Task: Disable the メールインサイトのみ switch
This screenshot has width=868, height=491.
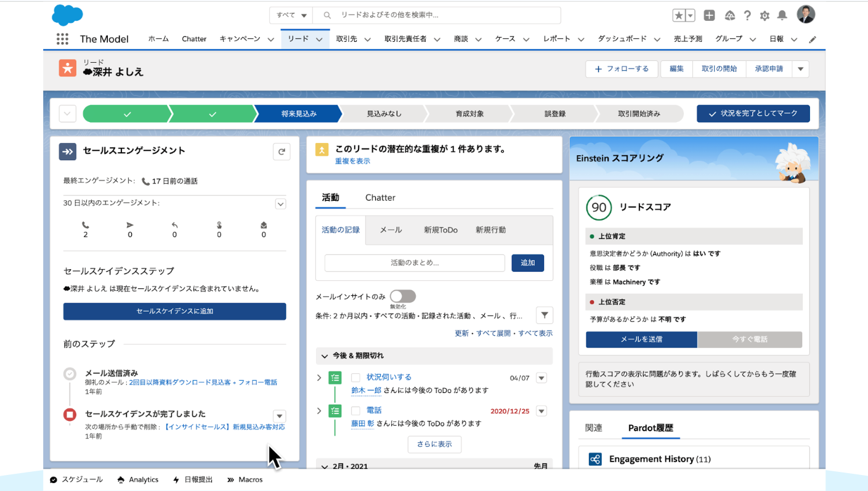Action: 403,296
